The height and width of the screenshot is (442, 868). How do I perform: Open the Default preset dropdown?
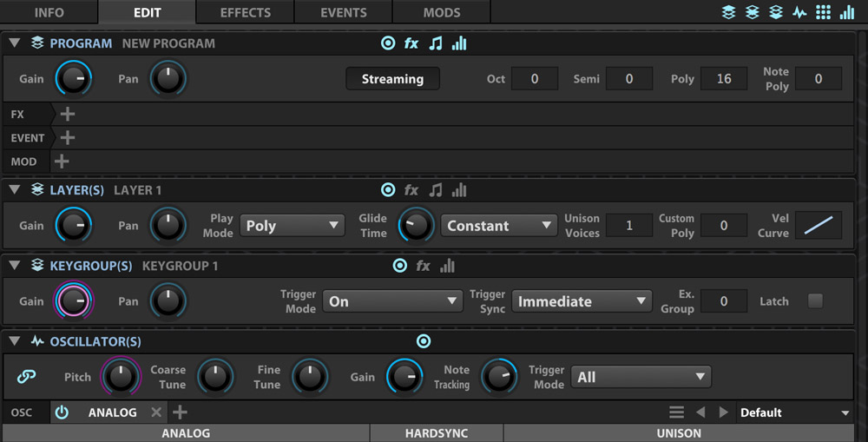tap(794, 412)
